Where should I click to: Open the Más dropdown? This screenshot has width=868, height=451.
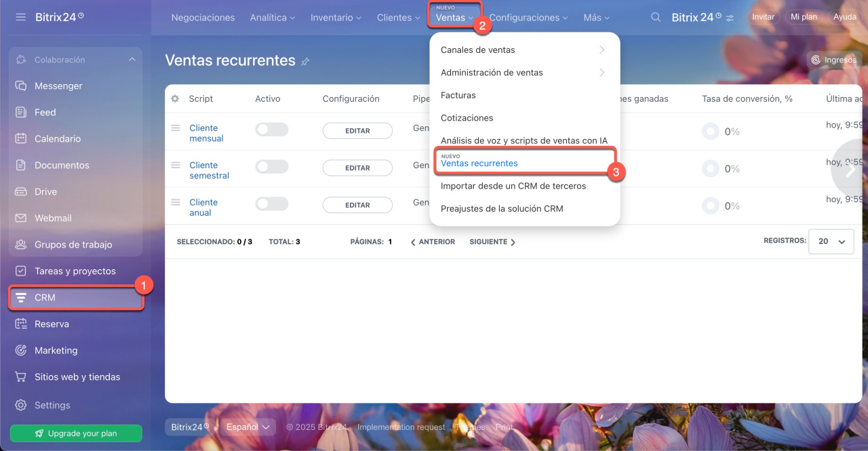point(597,18)
